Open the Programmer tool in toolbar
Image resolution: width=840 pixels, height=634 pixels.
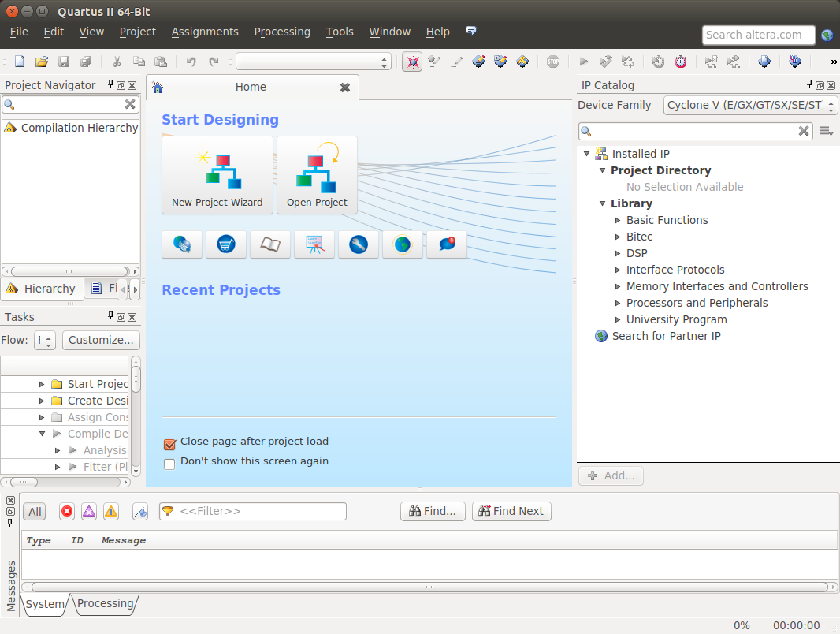click(x=764, y=62)
